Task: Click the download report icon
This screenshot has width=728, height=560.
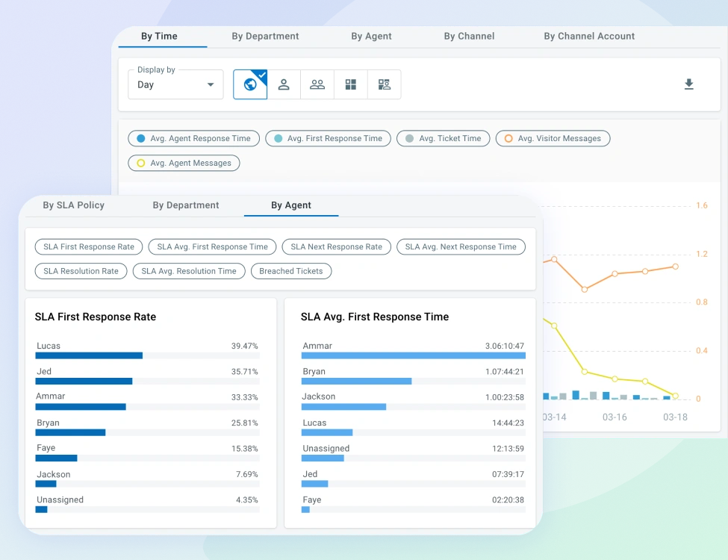Action: click(688, 84)
